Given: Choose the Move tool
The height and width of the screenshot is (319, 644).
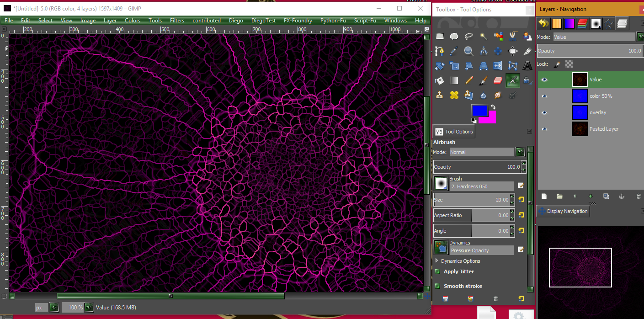Looking at the screenshot, I should (x=498, y=51).
